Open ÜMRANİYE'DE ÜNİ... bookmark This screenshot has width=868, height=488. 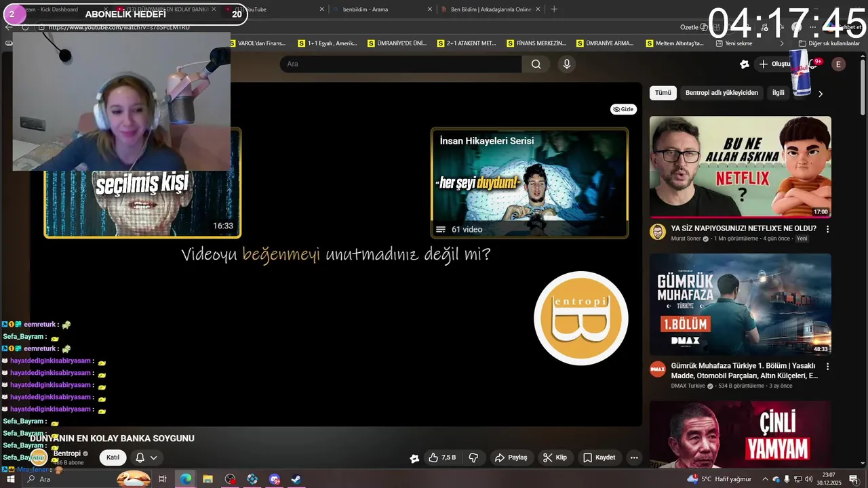[397, 43]
